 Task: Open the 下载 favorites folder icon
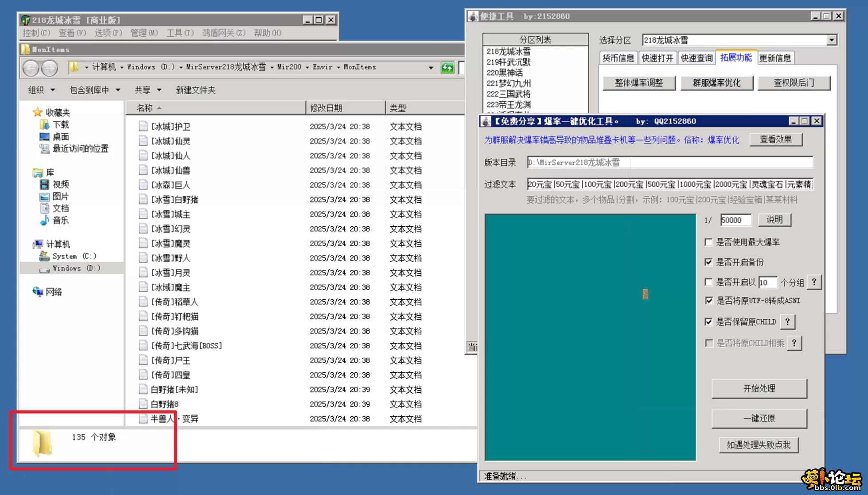click(x=44, y=124)
